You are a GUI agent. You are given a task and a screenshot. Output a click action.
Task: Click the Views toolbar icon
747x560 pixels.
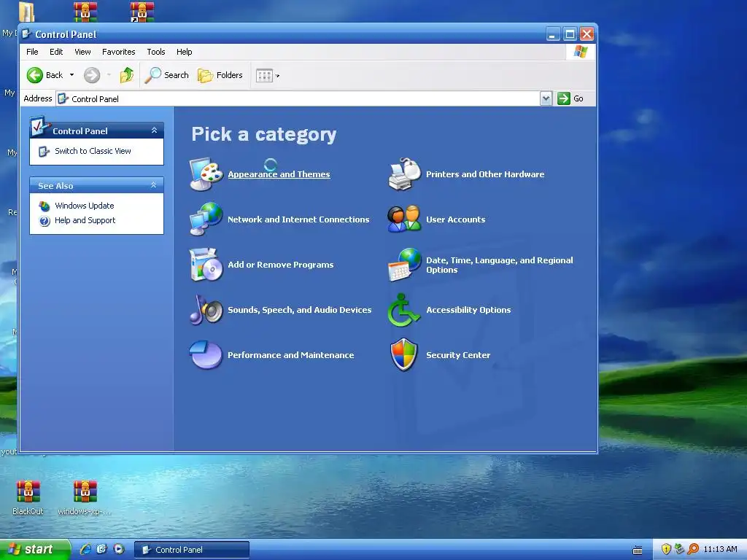click(x=264, y=75)
